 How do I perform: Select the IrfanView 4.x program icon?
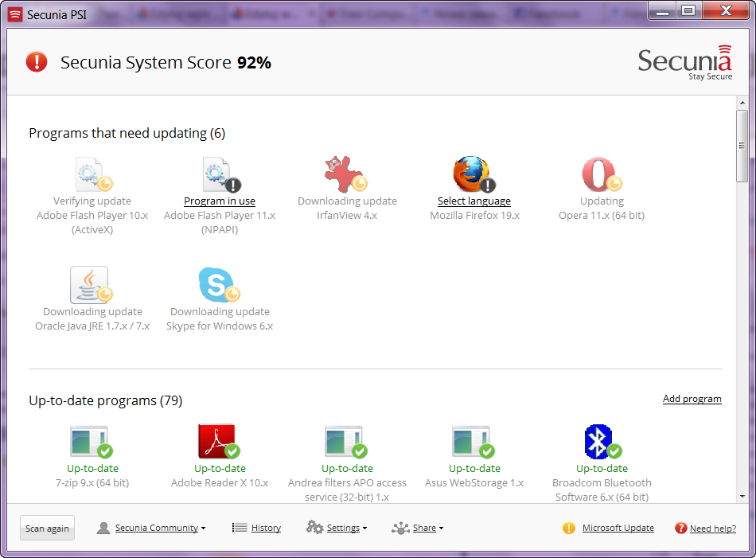(346, 174)
